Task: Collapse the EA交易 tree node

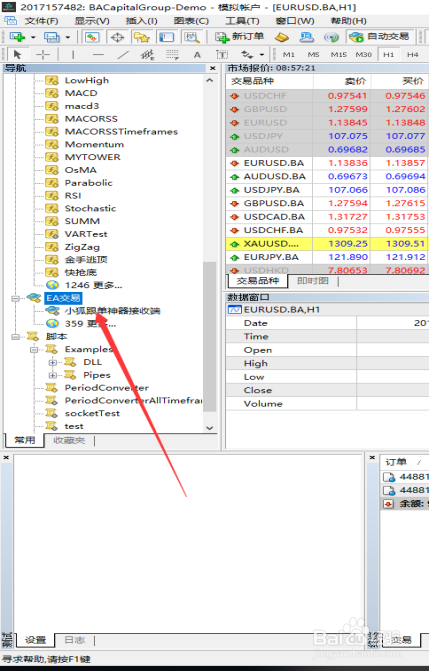Action: tap(15, 298)
